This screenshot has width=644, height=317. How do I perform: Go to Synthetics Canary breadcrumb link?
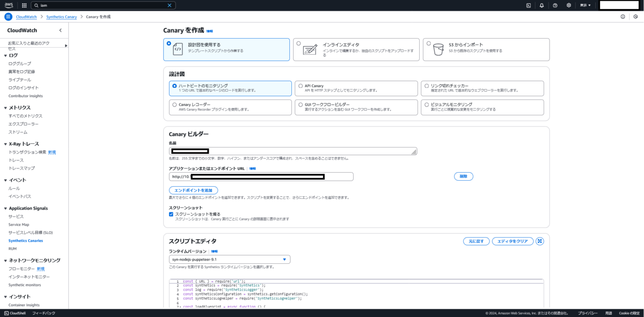pos(62,17)
